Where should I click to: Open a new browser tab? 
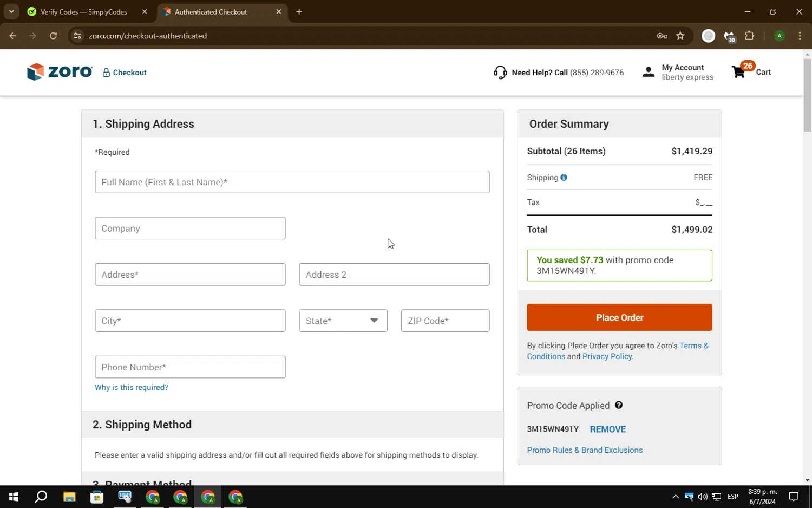(x=299, y=11)
